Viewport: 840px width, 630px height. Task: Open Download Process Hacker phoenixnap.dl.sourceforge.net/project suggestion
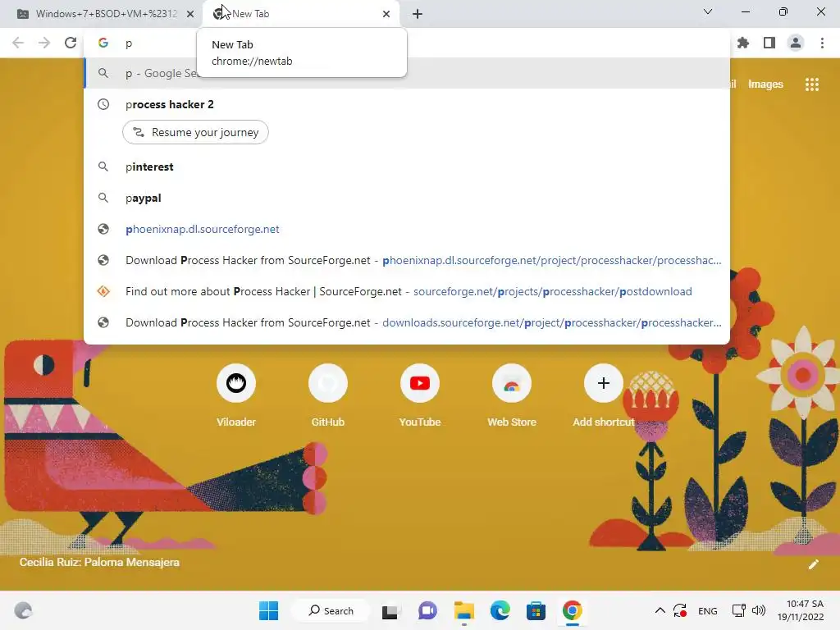407,260
